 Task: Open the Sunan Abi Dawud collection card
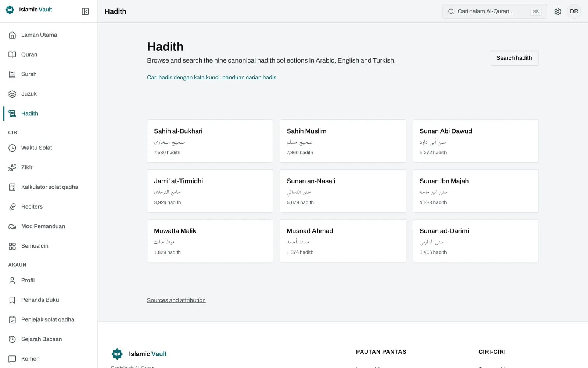click(x=476, y=141)
